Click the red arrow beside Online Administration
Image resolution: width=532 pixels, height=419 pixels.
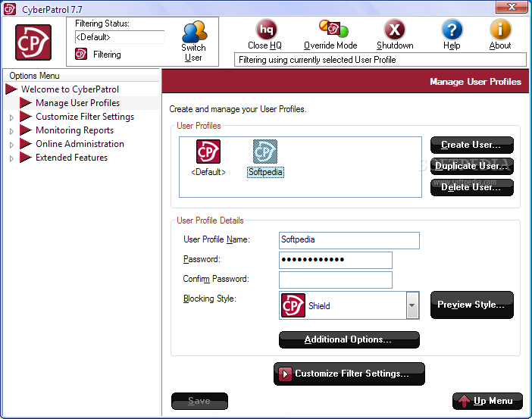click(x=26, y=144)
